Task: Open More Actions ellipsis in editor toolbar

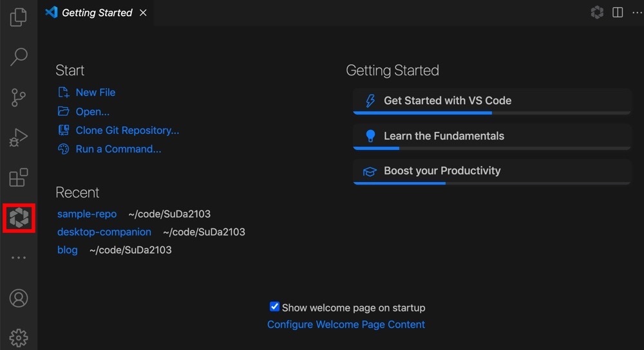Action: (x=638, y=13)
